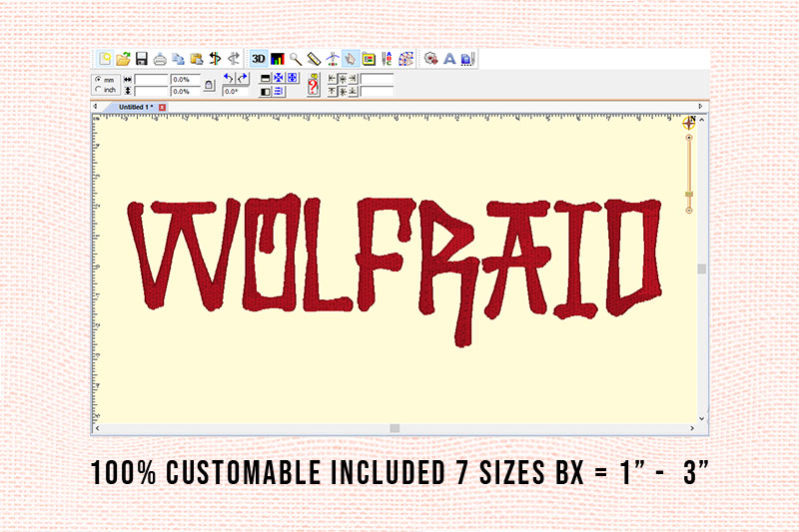Screen dimensions: 799x532
Task: Paste from the clipboard icon
Action: 197,59
